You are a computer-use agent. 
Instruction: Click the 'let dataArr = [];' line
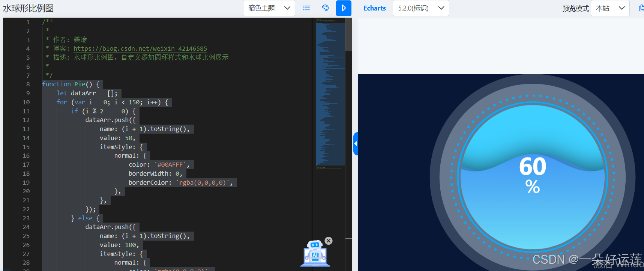87,93
